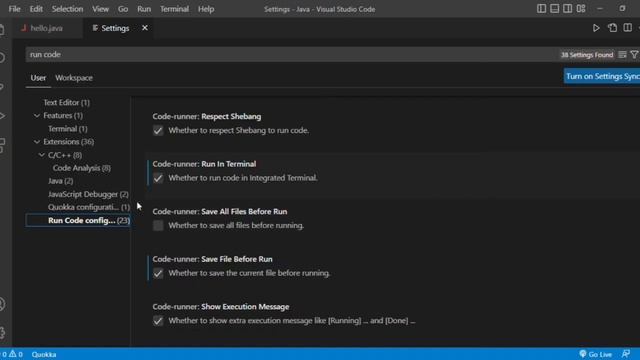This screenshot has width=640, height=360.
Task: Close the Settings tab
Action: click(x=145, y=28)
